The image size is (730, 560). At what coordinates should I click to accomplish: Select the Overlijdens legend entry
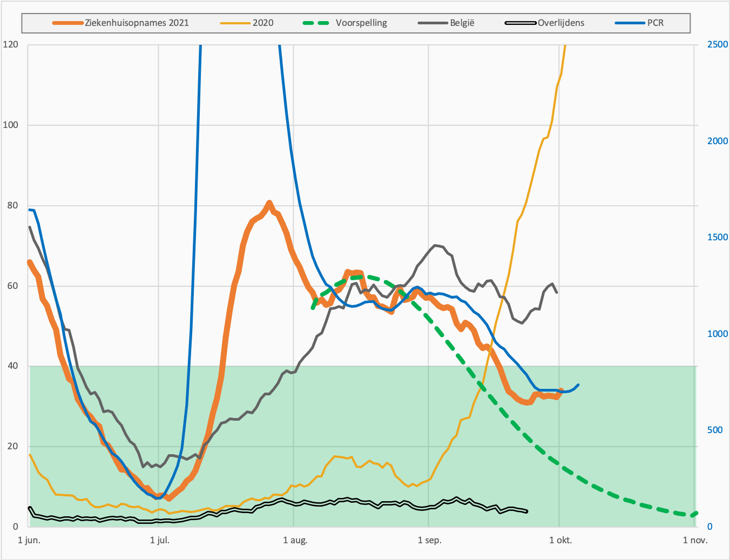click(544, 23)
